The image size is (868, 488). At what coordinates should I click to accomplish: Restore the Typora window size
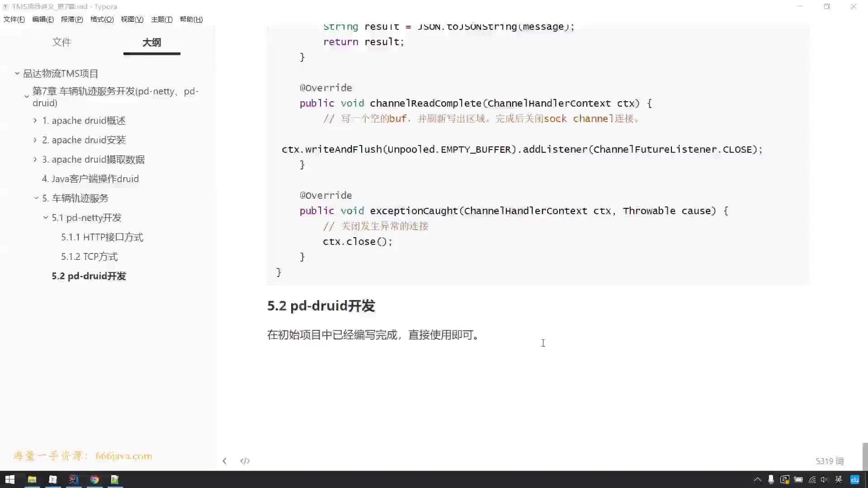(x=827, y=6)
